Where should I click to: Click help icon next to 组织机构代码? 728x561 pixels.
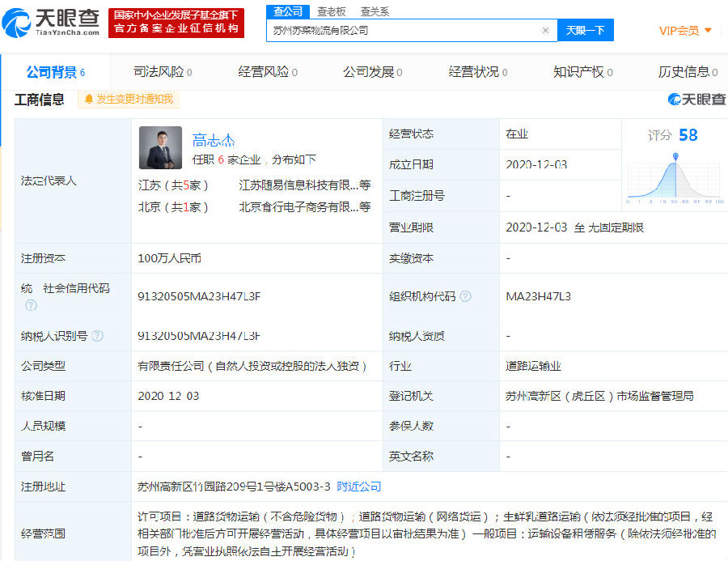pos(465,296)
